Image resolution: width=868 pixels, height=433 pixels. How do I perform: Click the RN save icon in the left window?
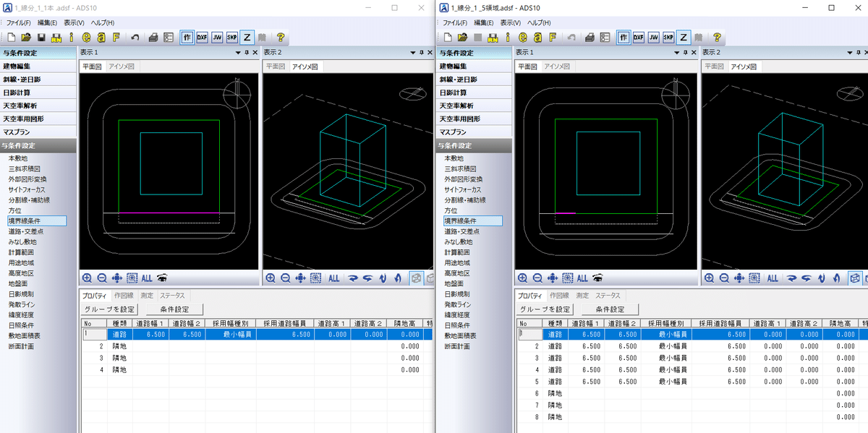coord(56,37)
